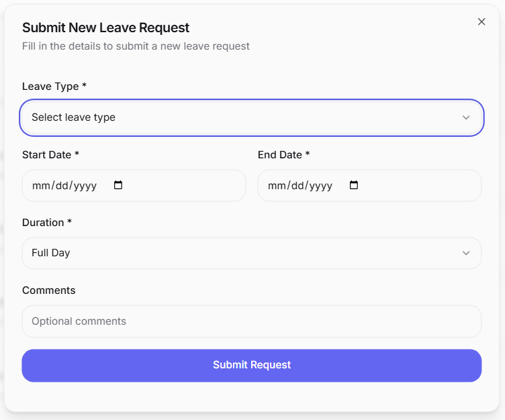Click the 'Comments' field label
Image resolution: width=505 pixels, height=420 pixels.
49,290
